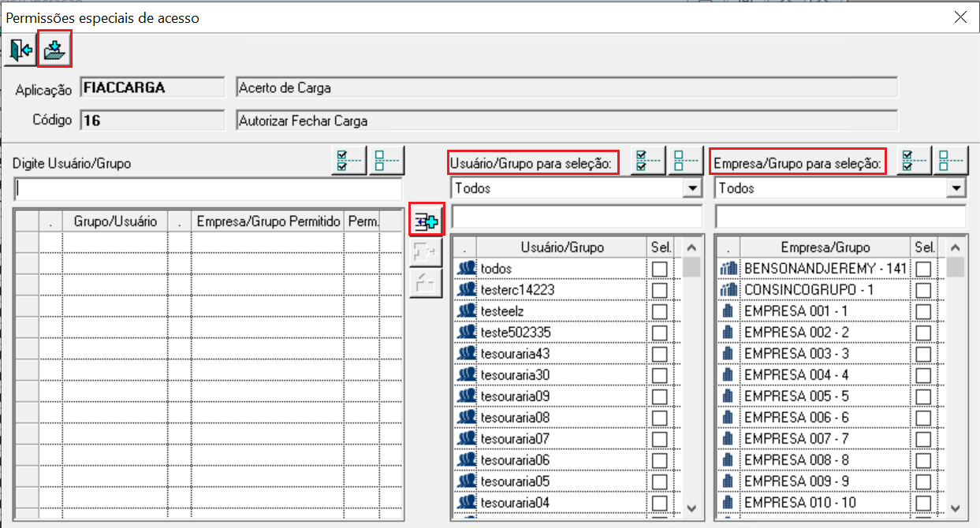Screen dimensions: 980x528
Task: Select all icon beside Empresa/Grupo para seleção
Action: click(913, 161)
